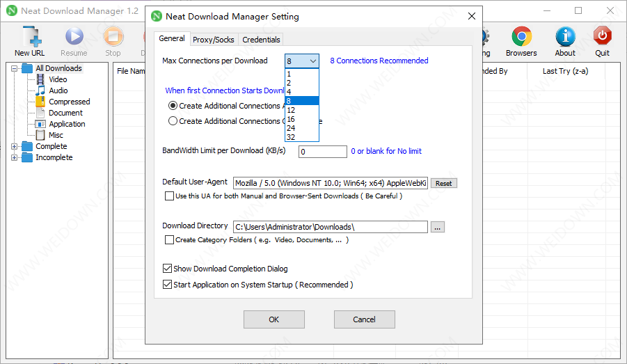Choose 32 connections from the list
Screen dimensions: 627x364
coord(302,137)
